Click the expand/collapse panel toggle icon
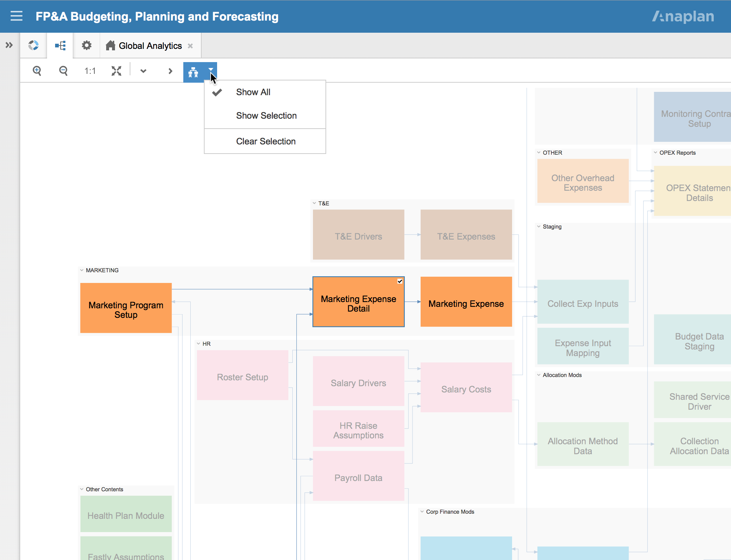 [10, 45]
